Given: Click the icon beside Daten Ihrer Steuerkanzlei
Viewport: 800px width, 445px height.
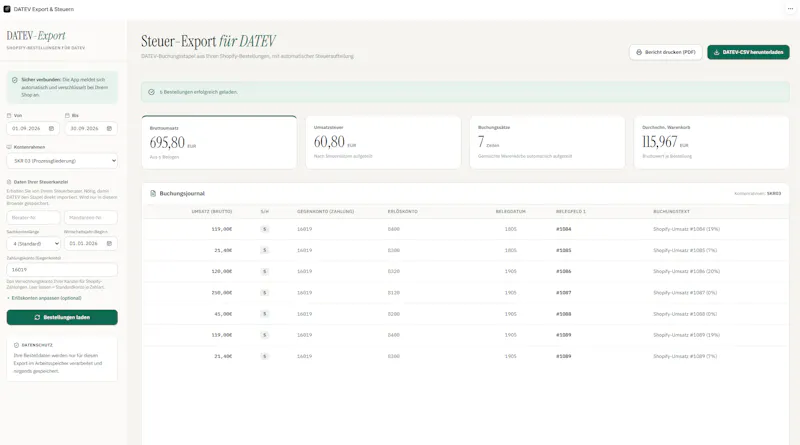Looking at the screenshot, I should (x=9, y=182).
